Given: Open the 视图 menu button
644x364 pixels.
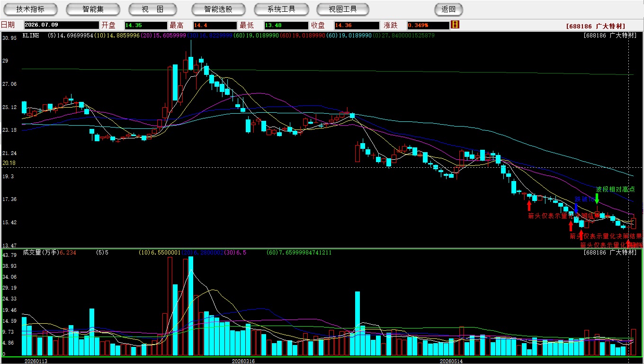Looking at the screenshot, I should 152,9.
